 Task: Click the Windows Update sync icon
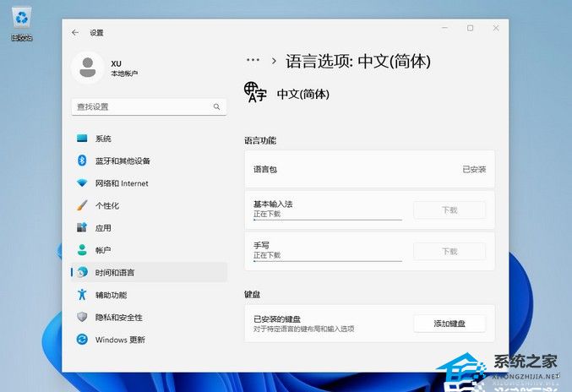tap(82, 340)
